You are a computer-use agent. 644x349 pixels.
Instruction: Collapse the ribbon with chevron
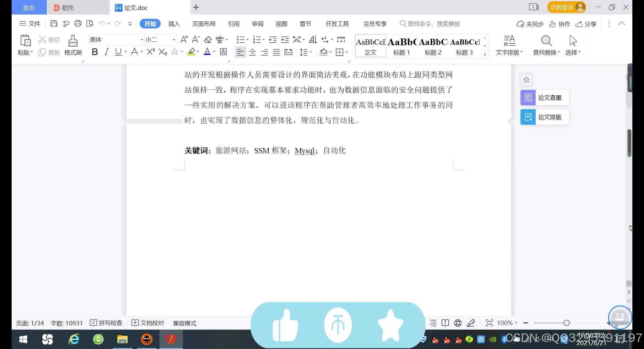pos(621,24)
